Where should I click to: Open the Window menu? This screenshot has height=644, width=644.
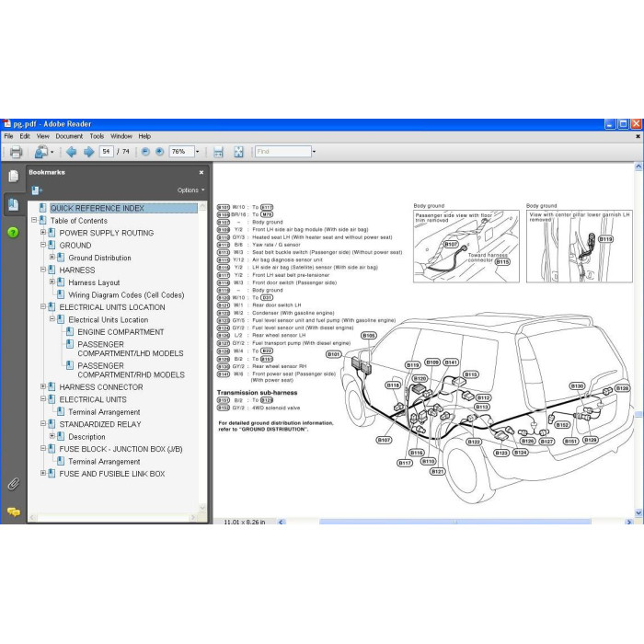[x=121, y=136]
